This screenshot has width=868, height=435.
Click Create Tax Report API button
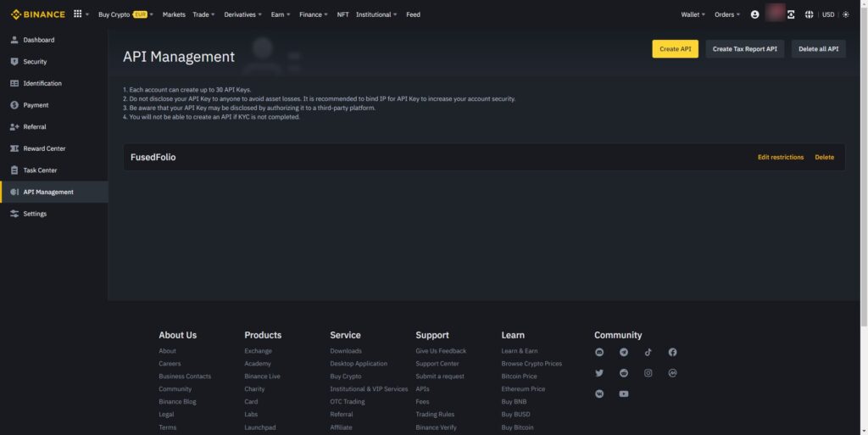[x=744, y=48]
